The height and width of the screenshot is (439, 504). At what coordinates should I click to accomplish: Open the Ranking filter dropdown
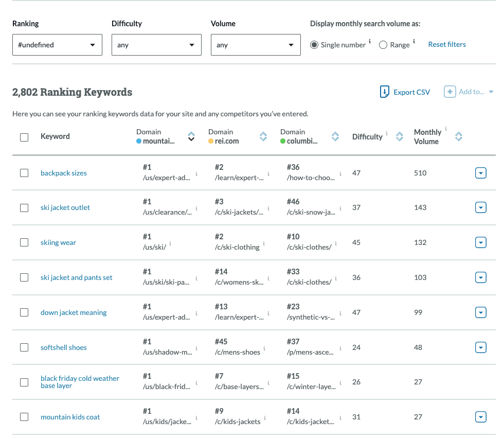(x=57, y=45)
